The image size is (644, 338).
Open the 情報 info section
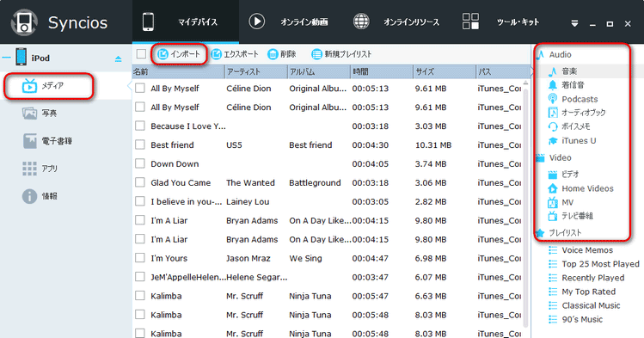[40, 196]
